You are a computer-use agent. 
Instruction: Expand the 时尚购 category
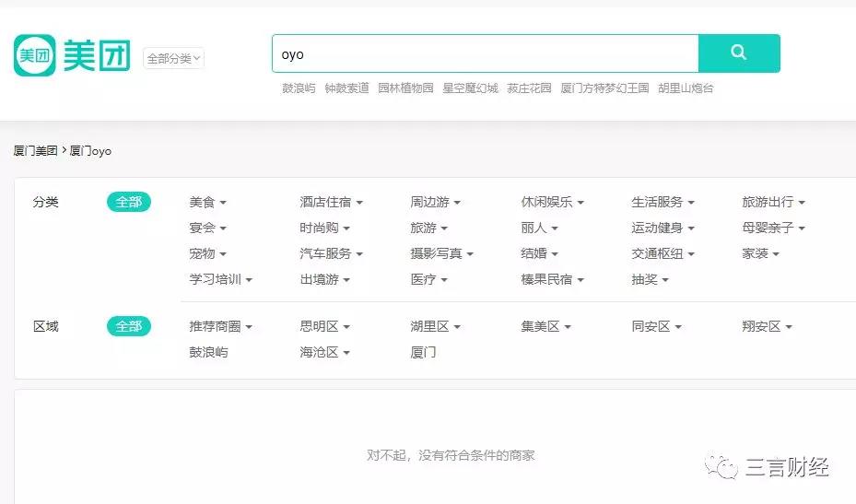pyautogui.click(x=324, y=228)
